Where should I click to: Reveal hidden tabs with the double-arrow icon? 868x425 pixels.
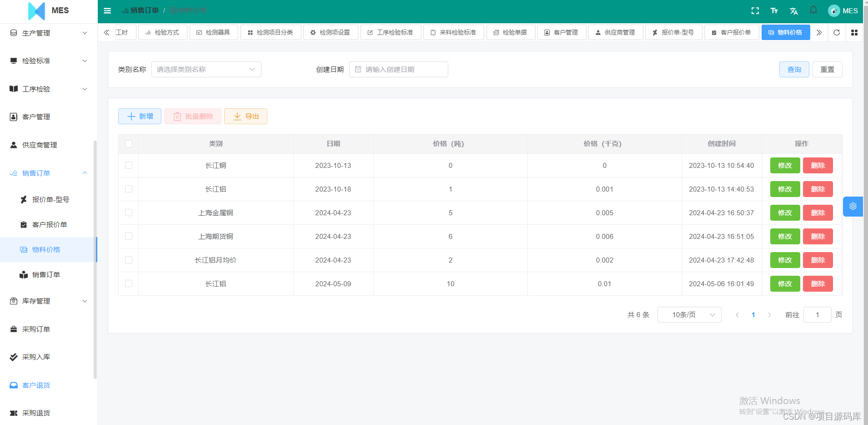819,32
